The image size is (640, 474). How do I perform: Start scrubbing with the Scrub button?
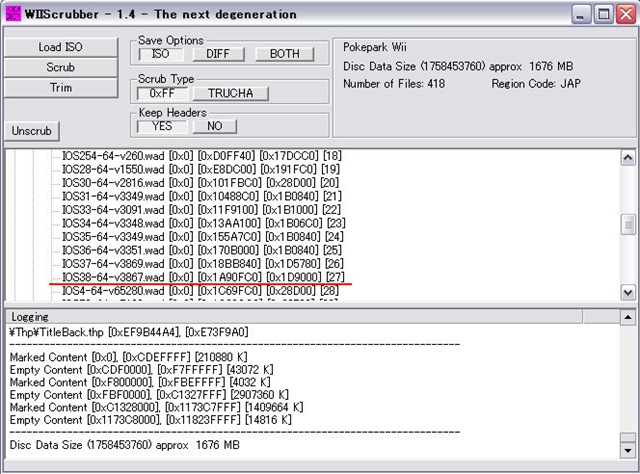(x=61, y=67)
